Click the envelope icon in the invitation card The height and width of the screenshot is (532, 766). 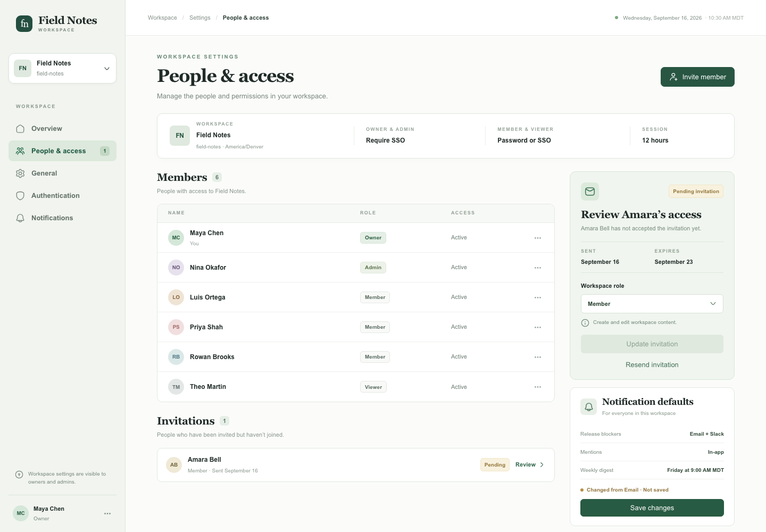(590, 192)
